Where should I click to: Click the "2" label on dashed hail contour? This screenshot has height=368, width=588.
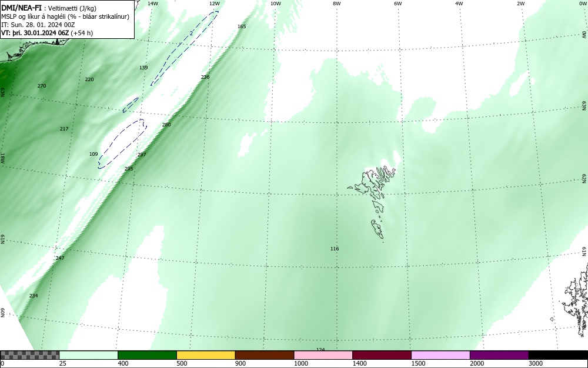pyautogui.click(x=191, y=33)
